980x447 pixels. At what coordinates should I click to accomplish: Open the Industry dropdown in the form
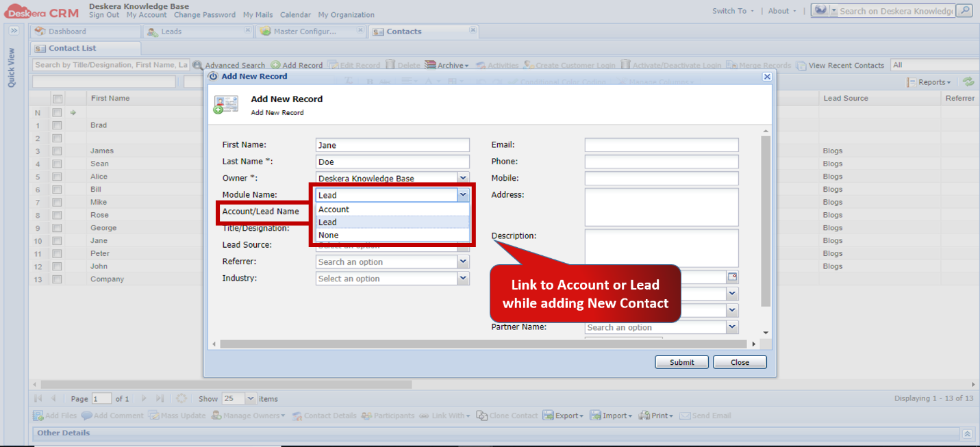[464, 278]
